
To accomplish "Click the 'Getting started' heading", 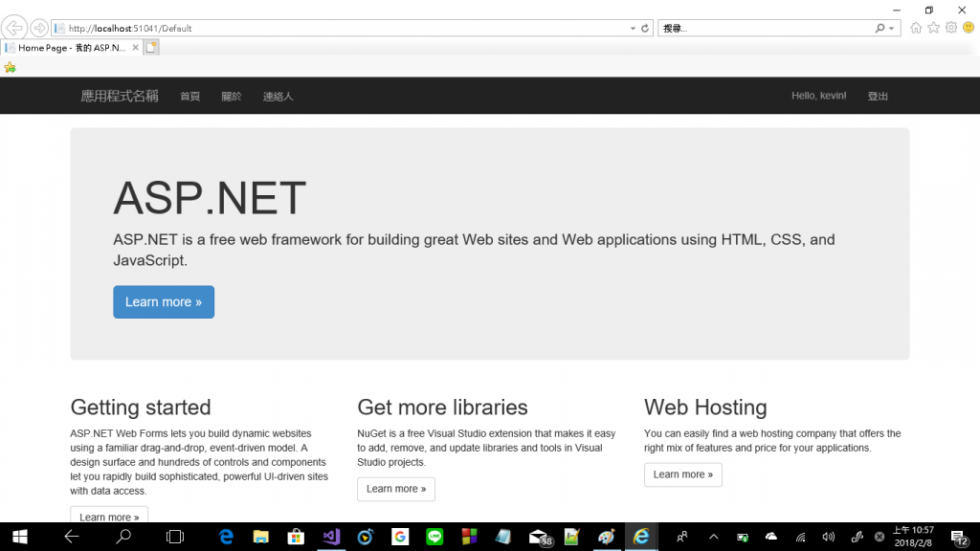I will tap(141, 408).
